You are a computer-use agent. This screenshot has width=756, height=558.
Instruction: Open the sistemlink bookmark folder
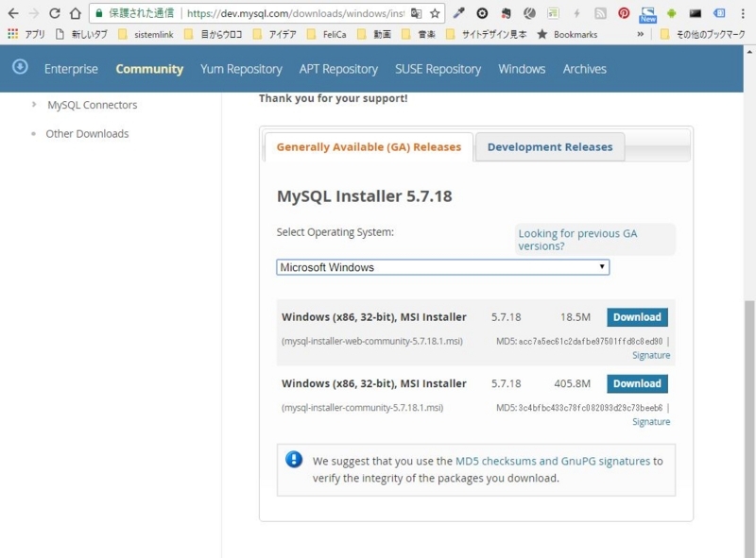point(146,34)
